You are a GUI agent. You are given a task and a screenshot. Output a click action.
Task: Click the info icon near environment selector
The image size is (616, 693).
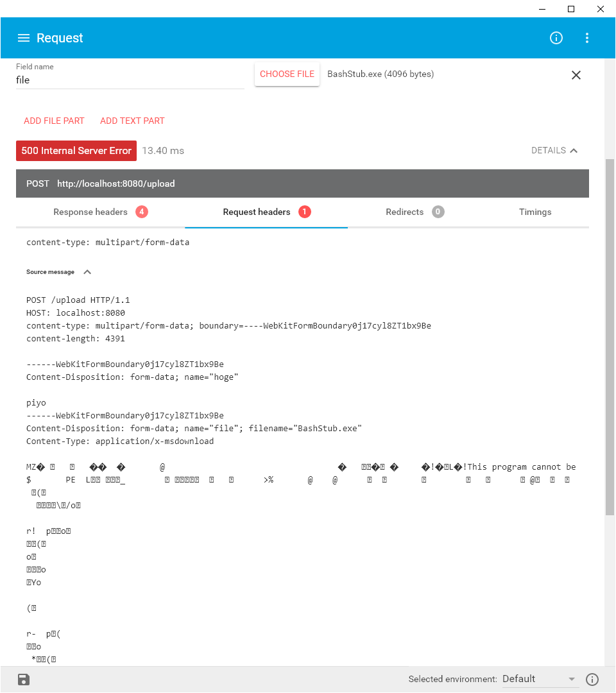[x=592, y=679]
